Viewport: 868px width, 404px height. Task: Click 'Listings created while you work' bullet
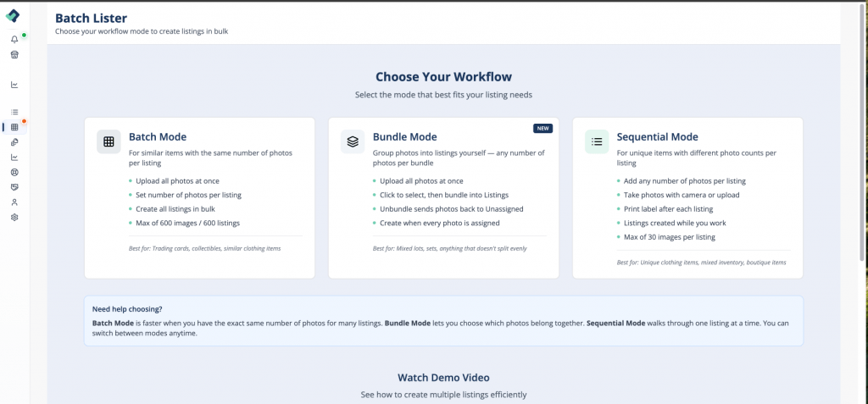coord(675,223)
